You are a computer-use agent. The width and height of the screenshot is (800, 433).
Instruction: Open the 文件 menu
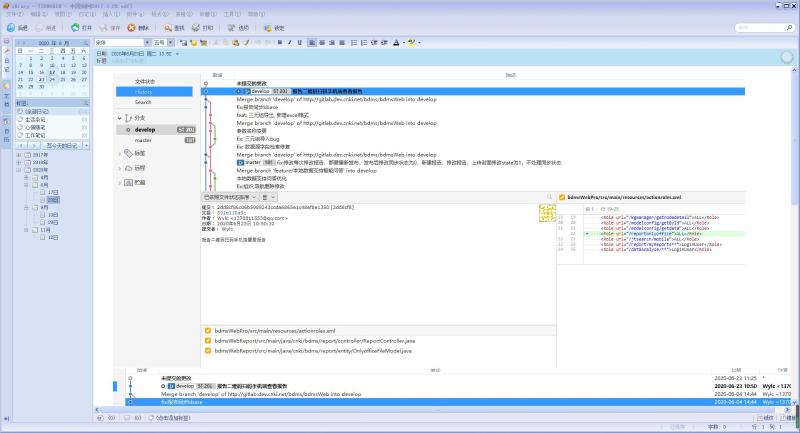(x=13, y=15)
